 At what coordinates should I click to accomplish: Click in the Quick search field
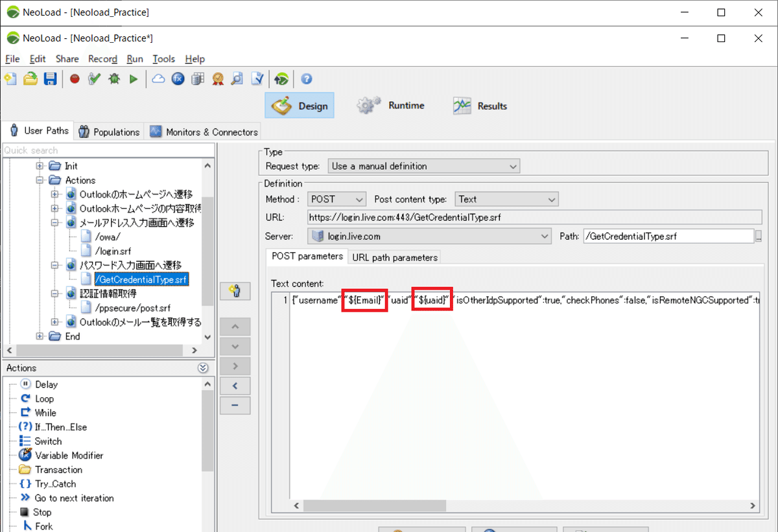pyautogui.click(x=108, y=150)
